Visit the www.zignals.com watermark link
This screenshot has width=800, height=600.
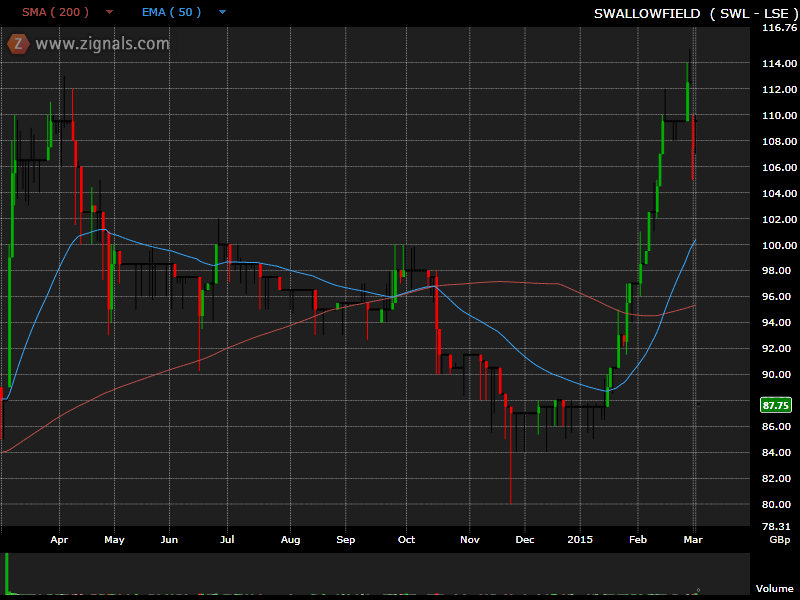pos(102,44)
